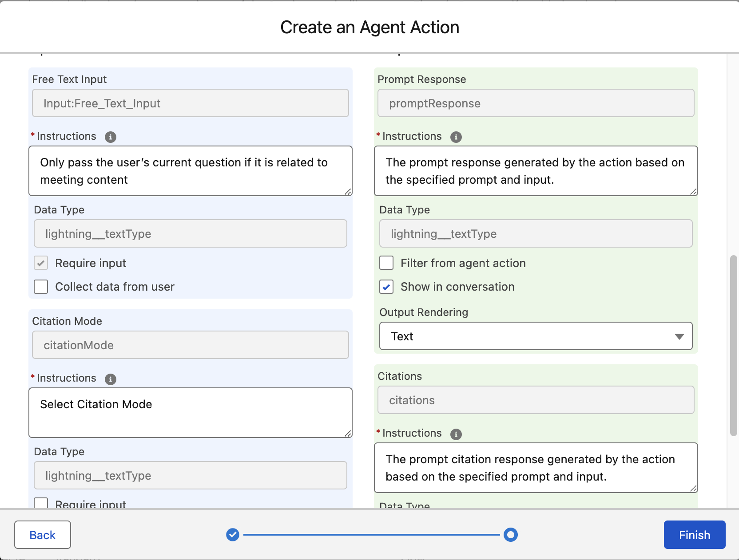Click info icon beside Citation Mode Instructions
739x560 pixels.
tap(111, 379)
